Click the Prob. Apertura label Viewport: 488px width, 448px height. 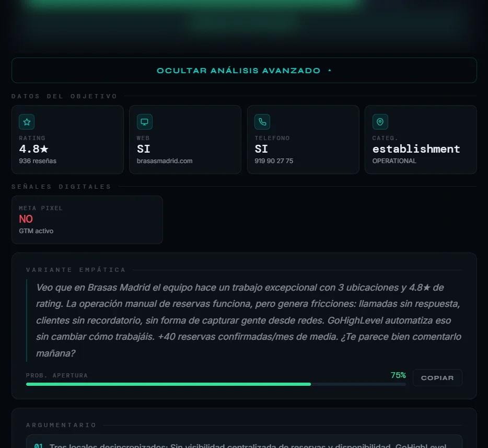[x=57, y=375]
